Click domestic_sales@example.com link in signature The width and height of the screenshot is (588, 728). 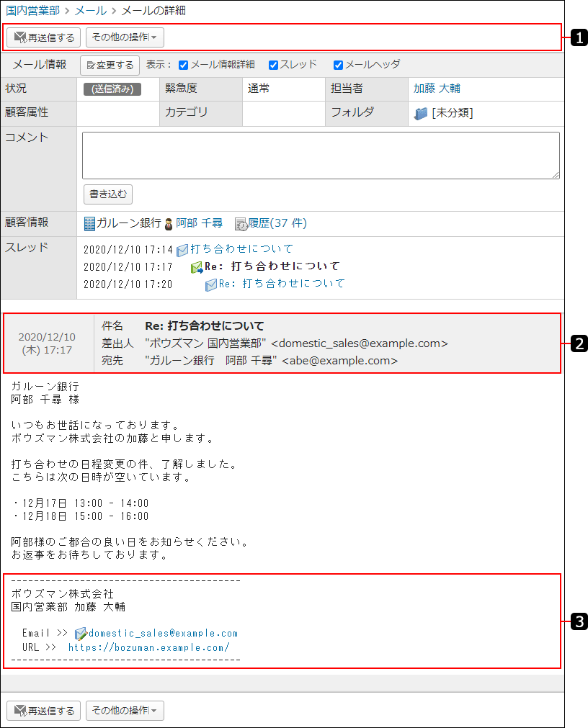[x=163, y=633]
